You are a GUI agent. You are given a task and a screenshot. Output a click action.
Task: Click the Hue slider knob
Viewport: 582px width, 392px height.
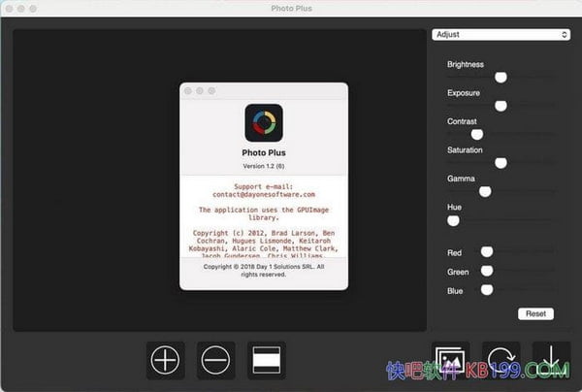pos(453,220)
